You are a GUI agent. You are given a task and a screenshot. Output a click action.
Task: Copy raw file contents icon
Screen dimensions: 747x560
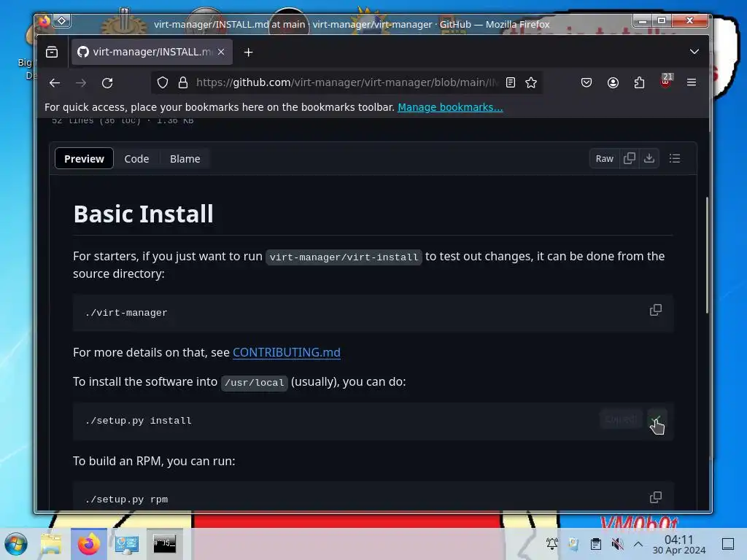tap(630, 158)
